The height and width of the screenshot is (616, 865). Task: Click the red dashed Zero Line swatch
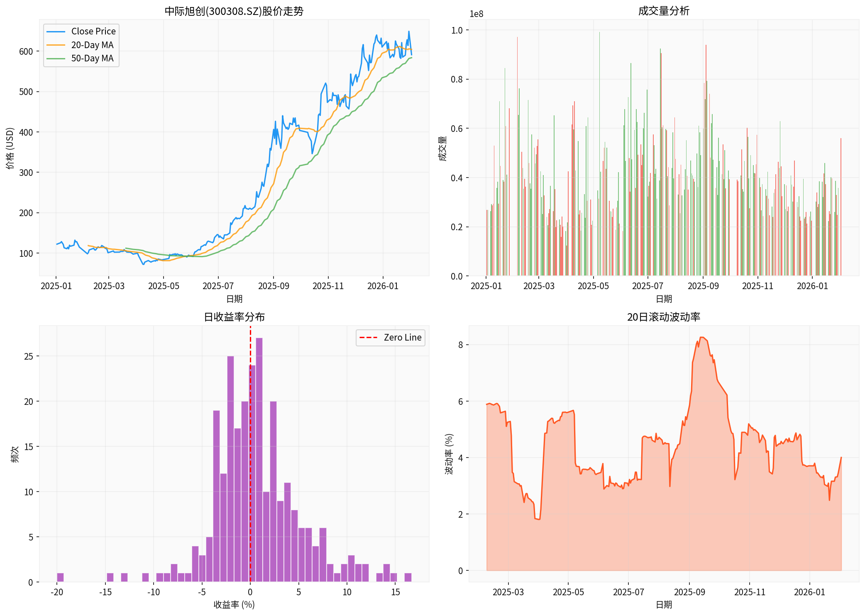pyautogui.click(x=368, y=338)
